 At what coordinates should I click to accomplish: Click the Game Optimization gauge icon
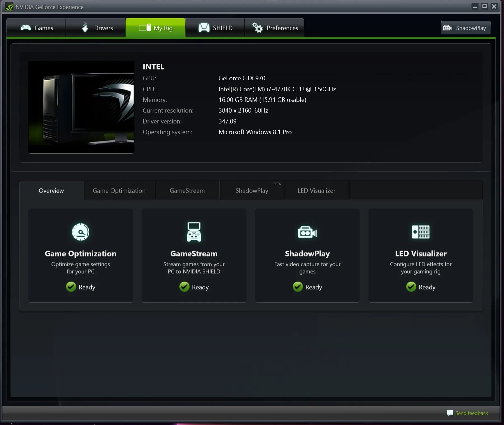[x=81, y=232]
